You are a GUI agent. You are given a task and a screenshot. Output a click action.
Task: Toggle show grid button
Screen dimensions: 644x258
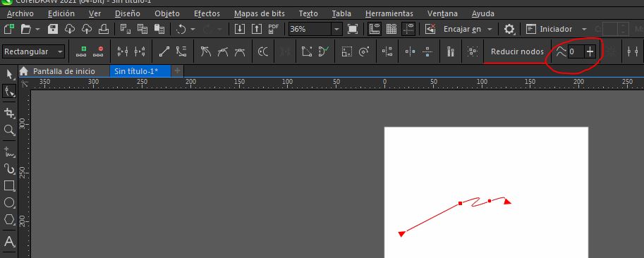click(x=391, y=29)
